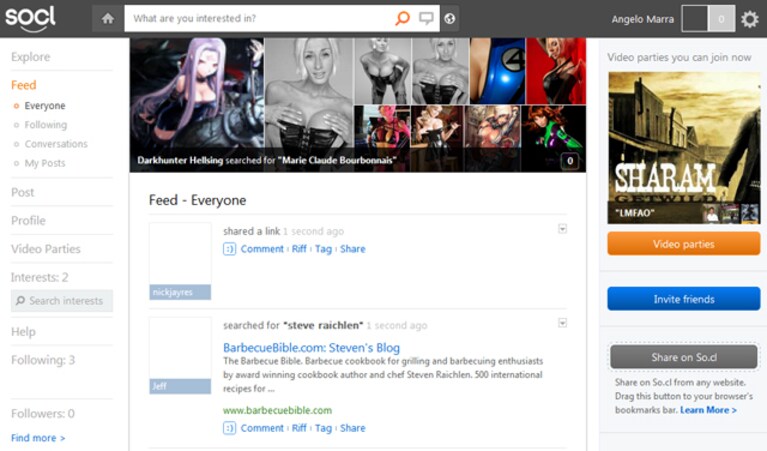Click the globe icon beside search bar
767x451 pixels.
(x=450, y=19)
